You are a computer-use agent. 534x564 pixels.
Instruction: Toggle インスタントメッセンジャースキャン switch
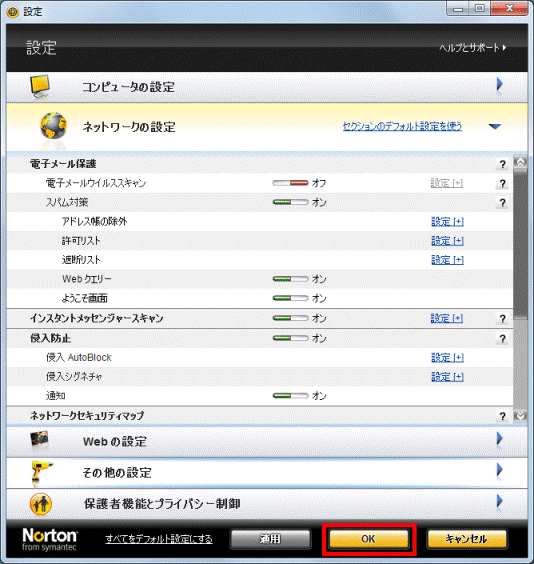(290, 318)
